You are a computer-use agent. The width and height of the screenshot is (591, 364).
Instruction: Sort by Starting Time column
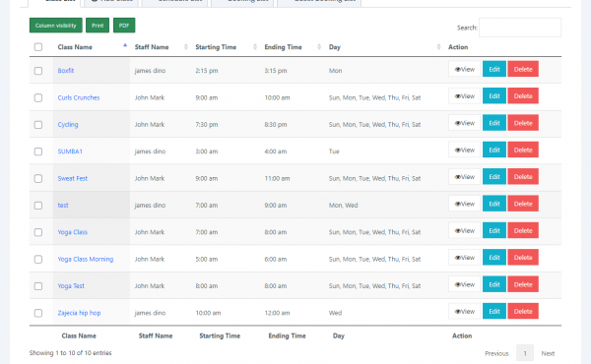tap(226, 47)
